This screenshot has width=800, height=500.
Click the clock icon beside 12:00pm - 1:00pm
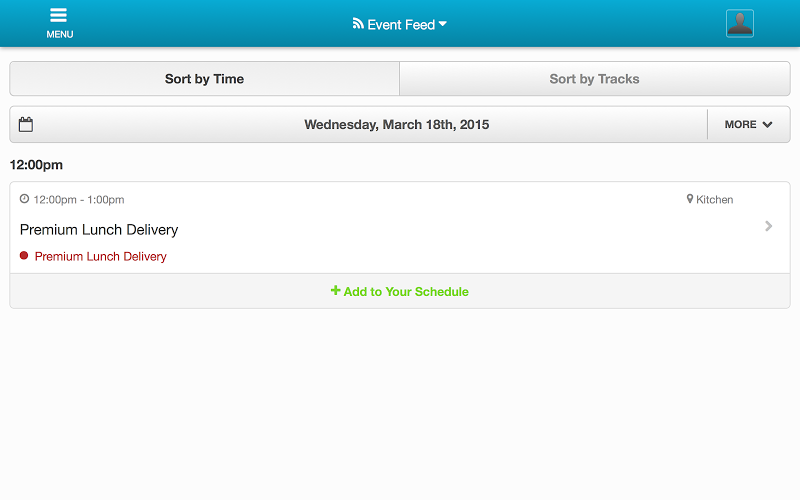(24, 199)
